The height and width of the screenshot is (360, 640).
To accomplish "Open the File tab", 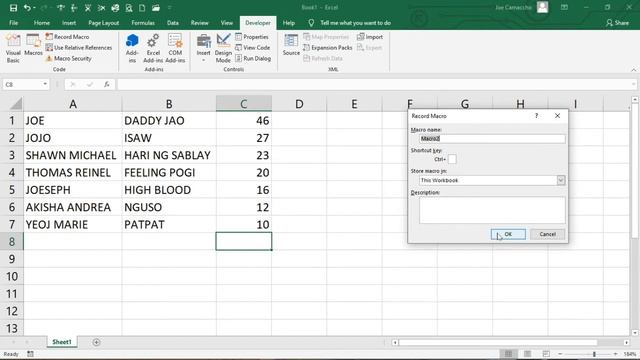I will pos(13,23).
